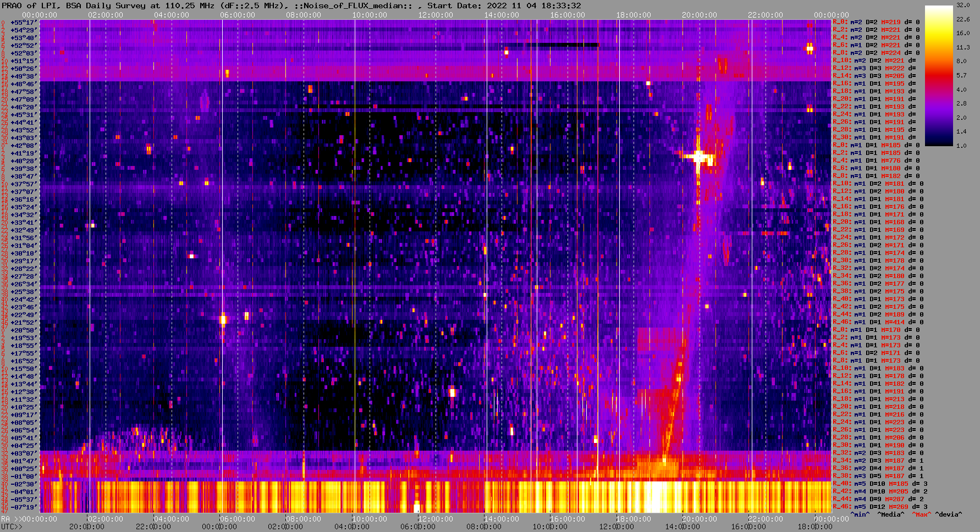Select declination label +08°05'

click(x=23, y=423)
